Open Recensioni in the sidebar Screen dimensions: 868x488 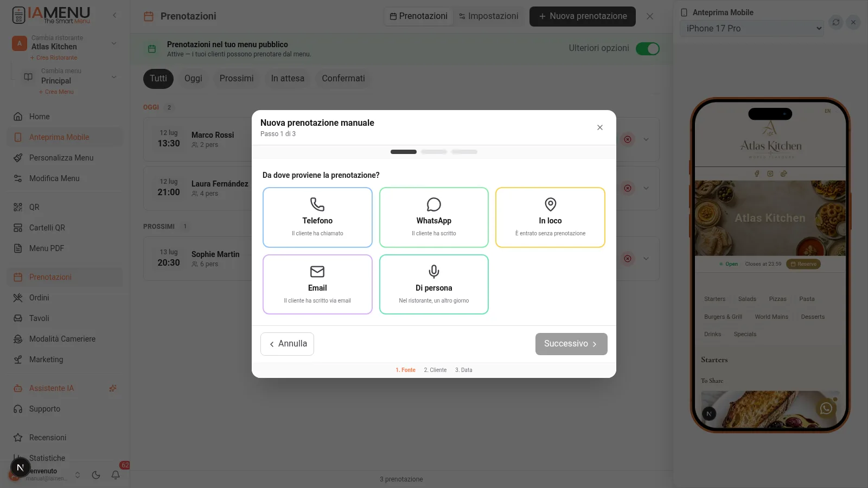(65, 438)
